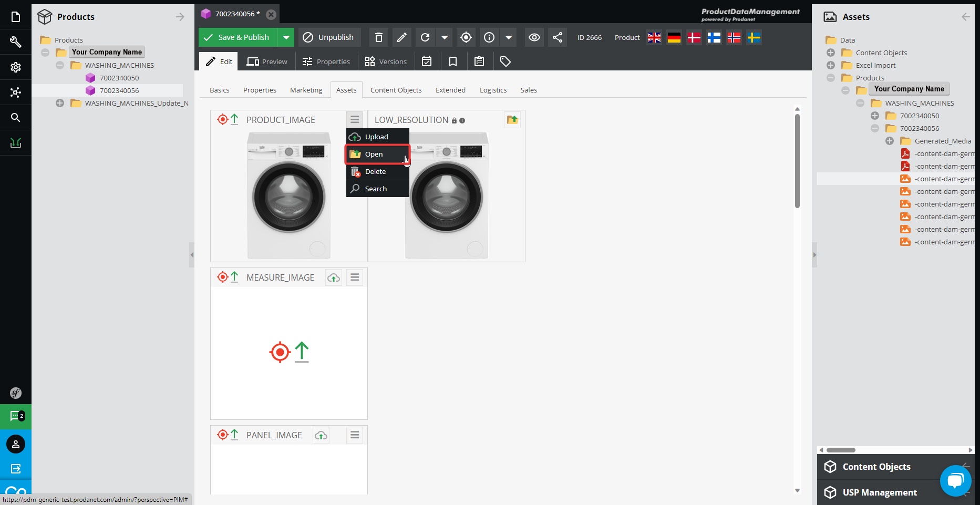Switch to the UK flag language
The image size is (980, 505).
(654, 37)
